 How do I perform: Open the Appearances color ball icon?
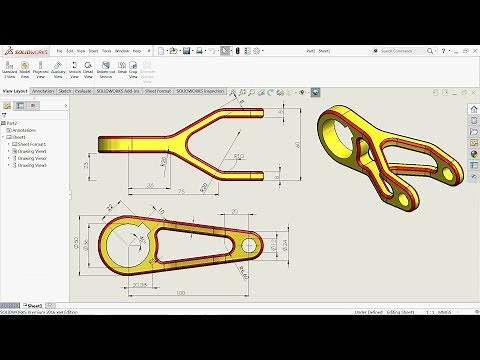[x=474, y=154]
